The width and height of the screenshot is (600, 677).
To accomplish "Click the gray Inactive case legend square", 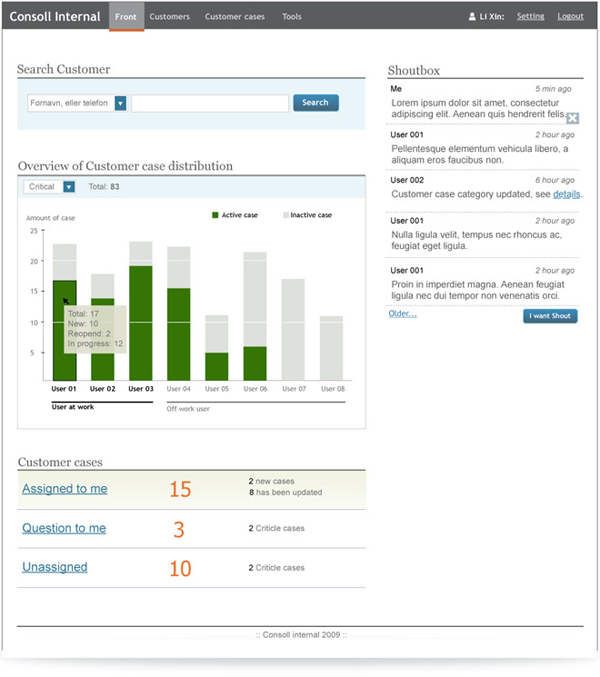I will click(286, 215).
